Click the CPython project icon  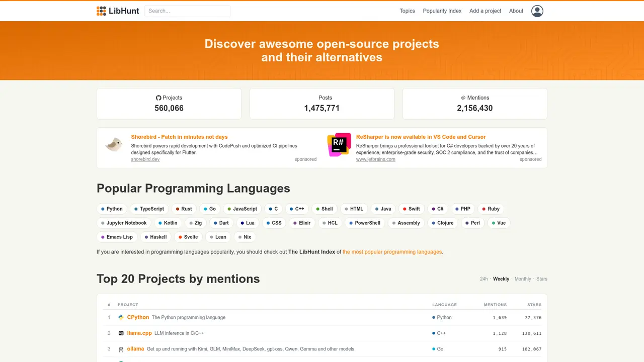121,317
